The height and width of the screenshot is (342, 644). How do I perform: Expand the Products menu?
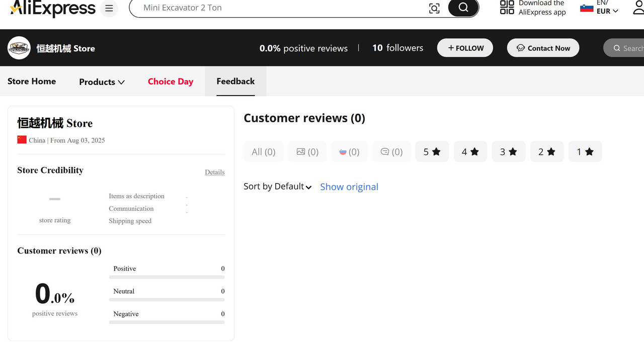click(102, 82)
